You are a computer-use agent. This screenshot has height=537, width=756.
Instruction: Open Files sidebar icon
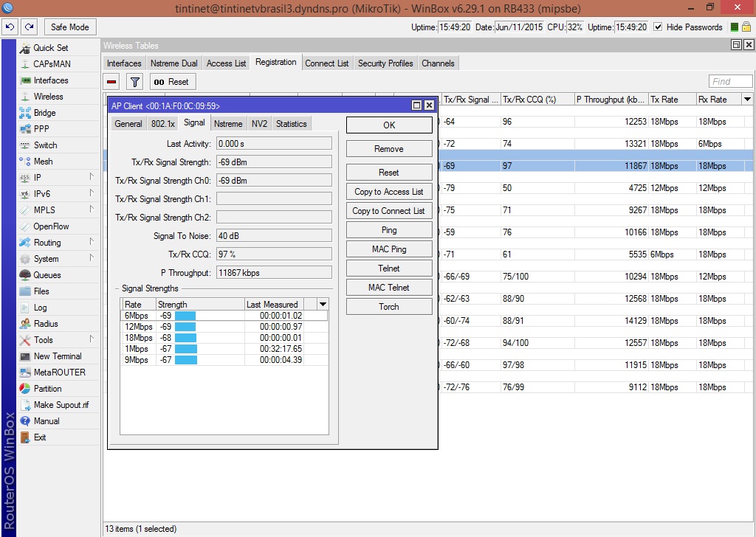point(25,291)
